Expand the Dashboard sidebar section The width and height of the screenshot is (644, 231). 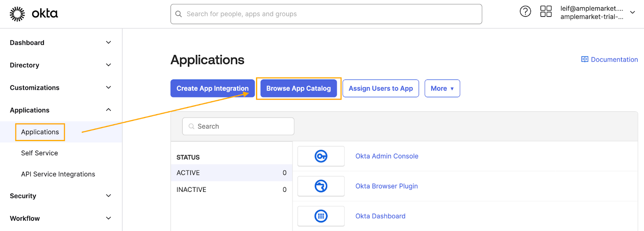108,42
